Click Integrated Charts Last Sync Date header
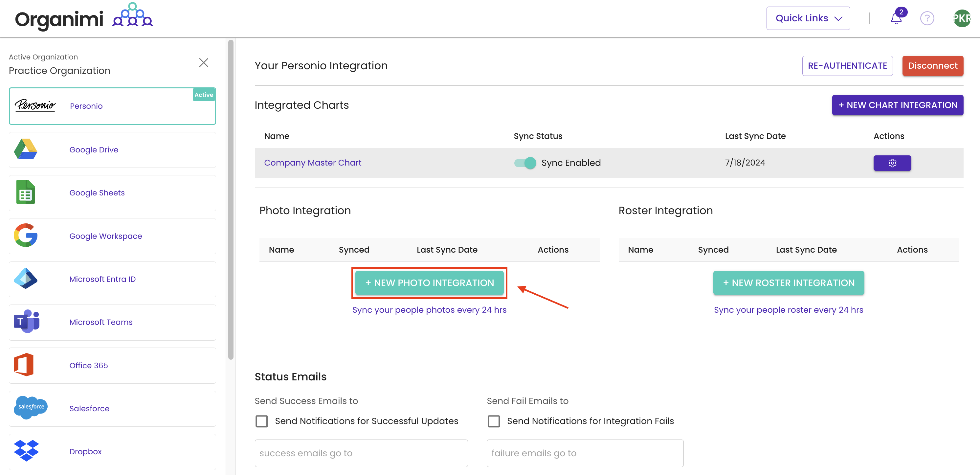The height and width of the screenshot is (475, 980). [x=755, y=136]
